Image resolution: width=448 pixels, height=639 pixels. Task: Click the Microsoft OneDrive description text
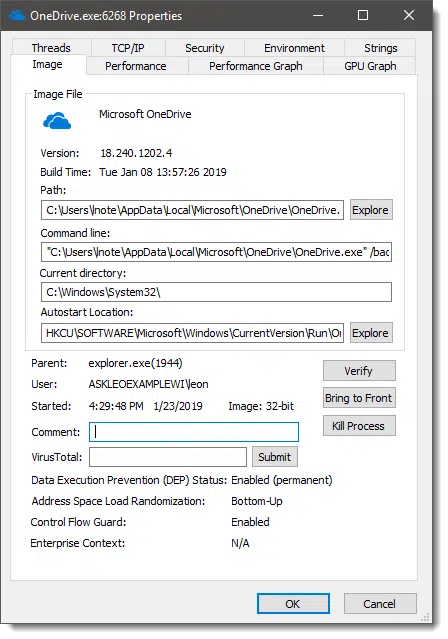click(145, 114)
